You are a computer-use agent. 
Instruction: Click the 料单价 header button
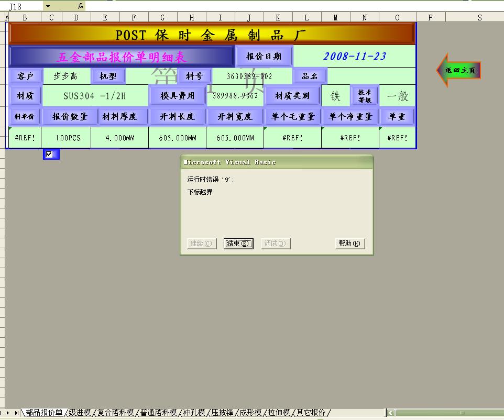point(25,116)
